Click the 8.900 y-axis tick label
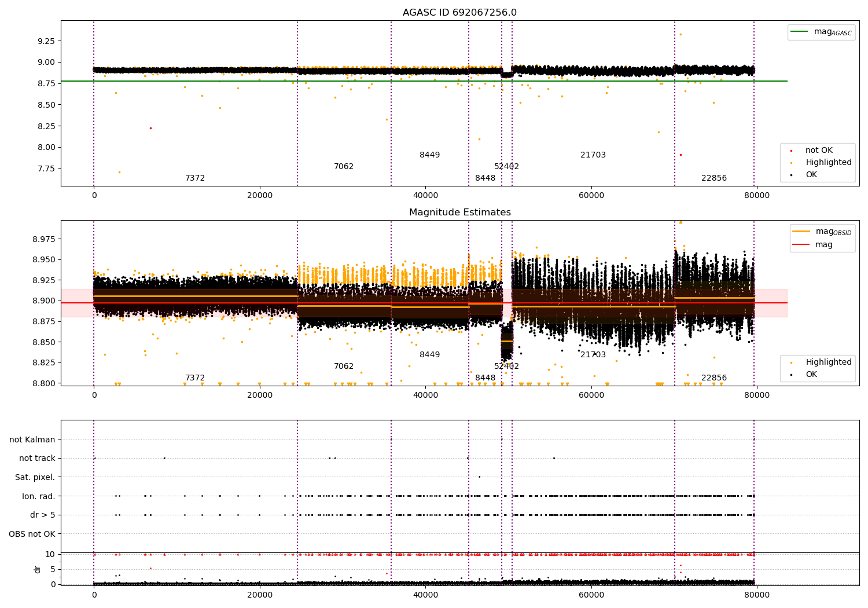The image size is (868, 608). [44, 301]
